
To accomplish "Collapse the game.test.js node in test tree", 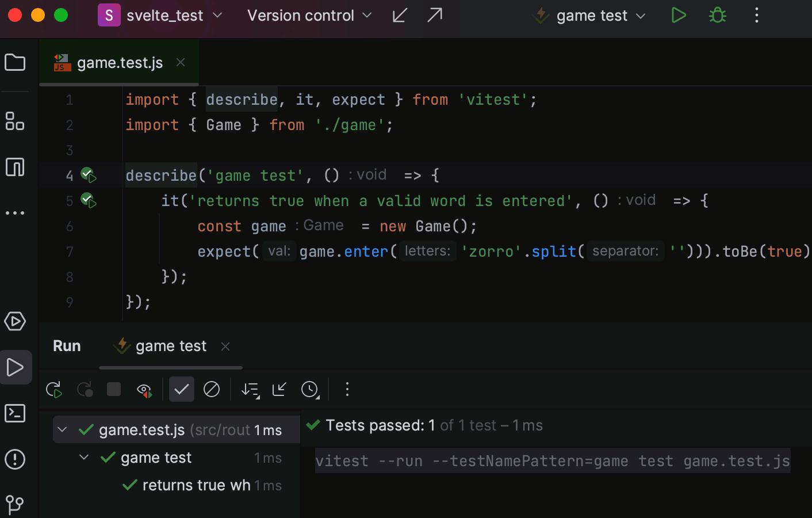I will [x=63, y=429].
